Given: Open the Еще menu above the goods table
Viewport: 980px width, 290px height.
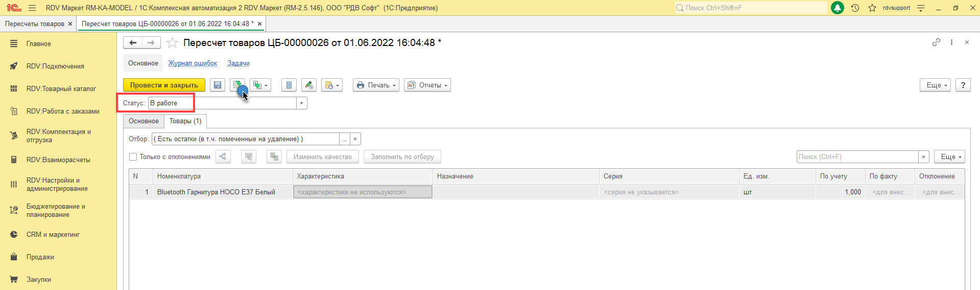Looking at the screenshot, I should click(949, 157).
